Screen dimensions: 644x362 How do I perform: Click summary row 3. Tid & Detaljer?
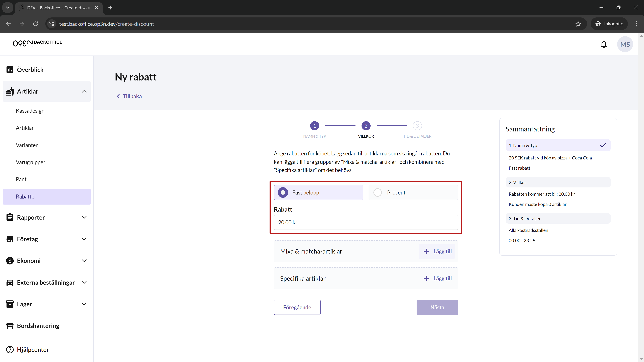[558, 218]
